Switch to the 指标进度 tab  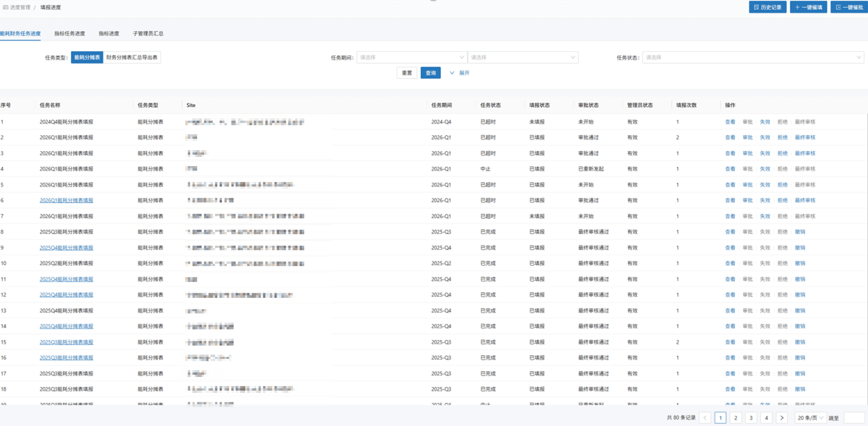click(109, 33)
